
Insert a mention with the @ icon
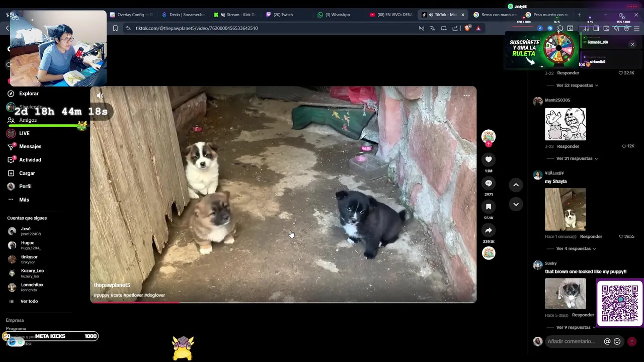[607, 341]
